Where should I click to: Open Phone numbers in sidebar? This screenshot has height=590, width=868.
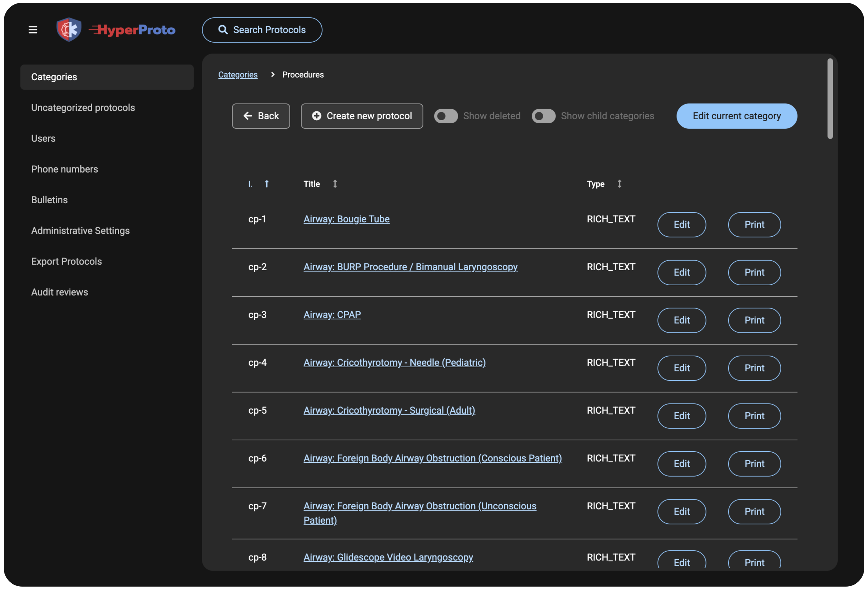(107, 169)
